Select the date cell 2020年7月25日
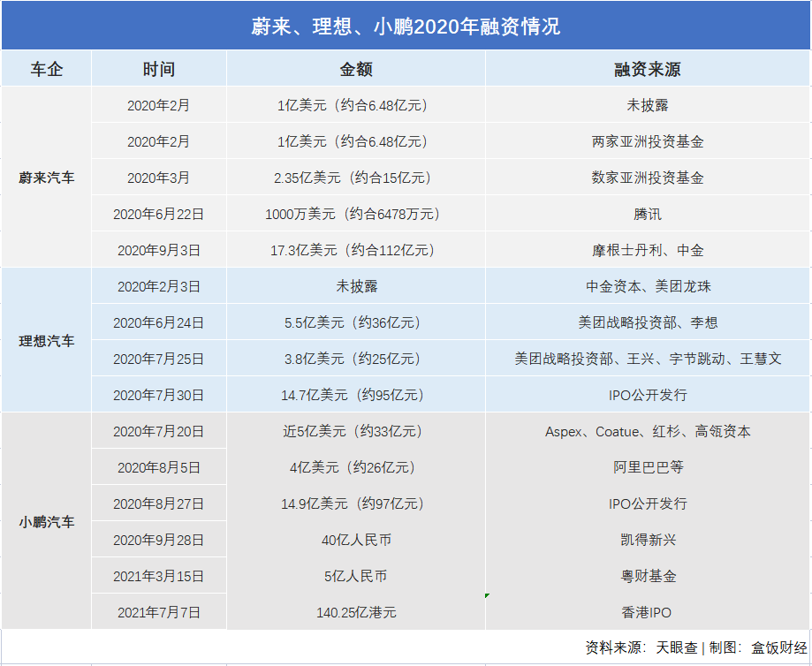The width and height of the screenshot is (812, 666). pos(159,359)
